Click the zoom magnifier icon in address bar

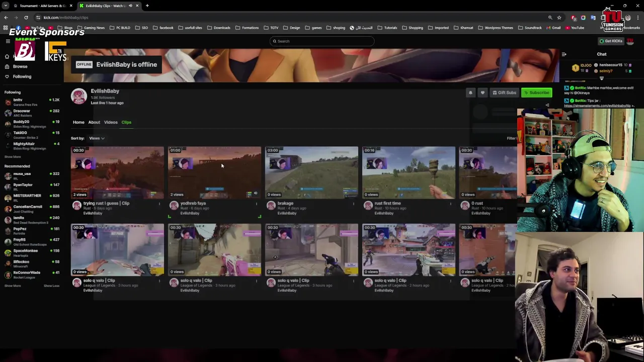[x=550, y=18]
